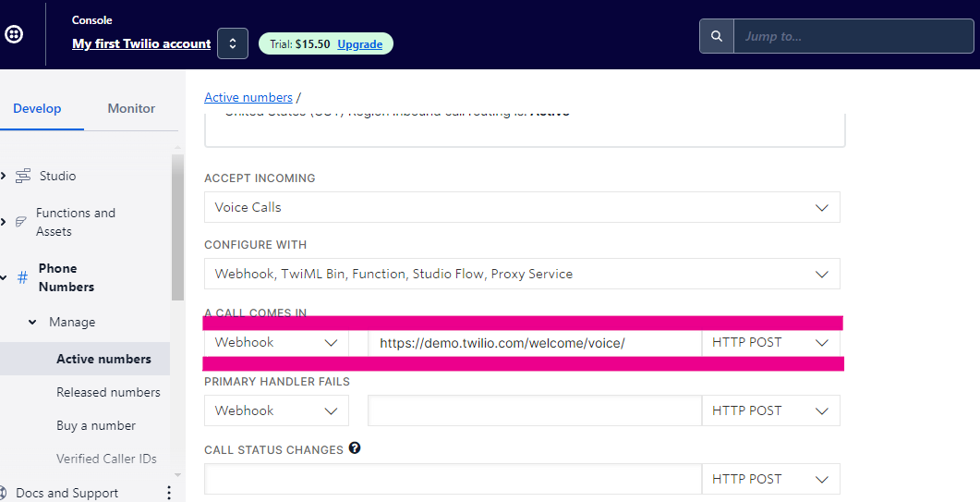This screenshot has width=980, height=502.
Task: Collapse the Phone Numbers section chevron
Action: coord(3,277)
